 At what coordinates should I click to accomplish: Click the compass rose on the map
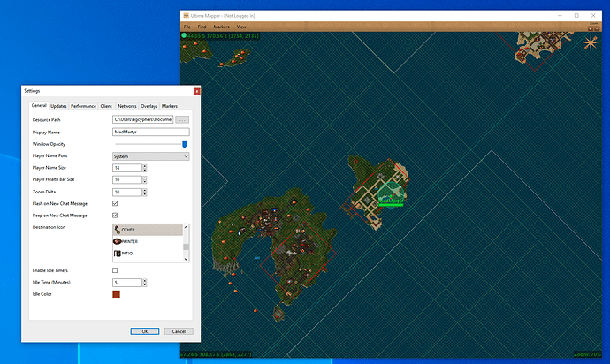[591, 42]
